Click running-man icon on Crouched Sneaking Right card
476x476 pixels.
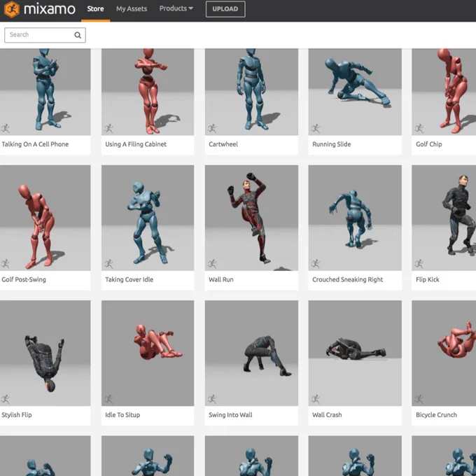pyautogui.click(x=316, y=264)
